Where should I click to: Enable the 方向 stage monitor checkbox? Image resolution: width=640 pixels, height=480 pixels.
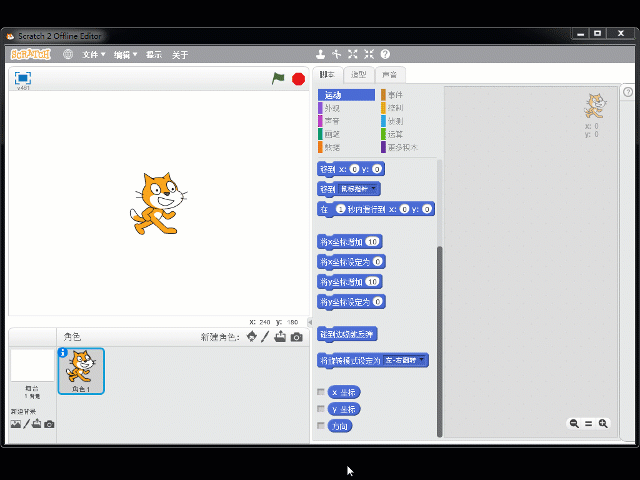pyautogui.click(x=321, y=426)
